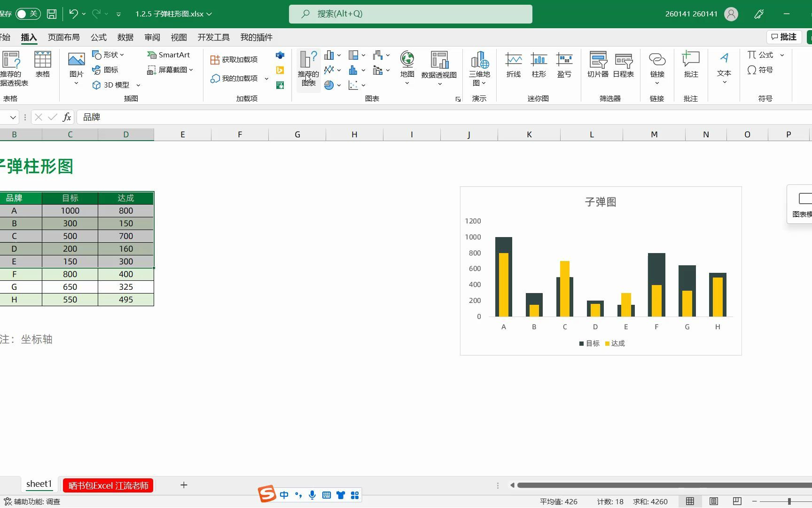The height and width of the screenshot is (508, 812).
Task: Insert a 表格 table
Action: point(43,64)
